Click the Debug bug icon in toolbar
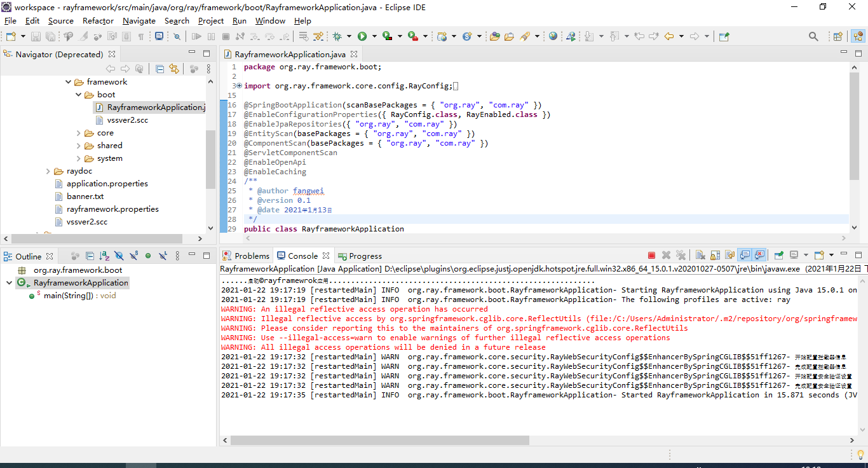The image size is (868, 468). [x=337, y=36]
